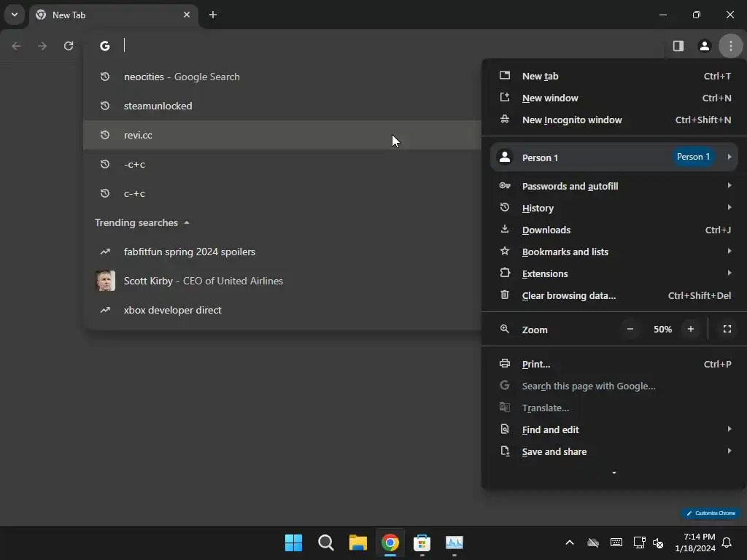
Task: Click the network display tray icon
Action: click(x=639, y=542)
